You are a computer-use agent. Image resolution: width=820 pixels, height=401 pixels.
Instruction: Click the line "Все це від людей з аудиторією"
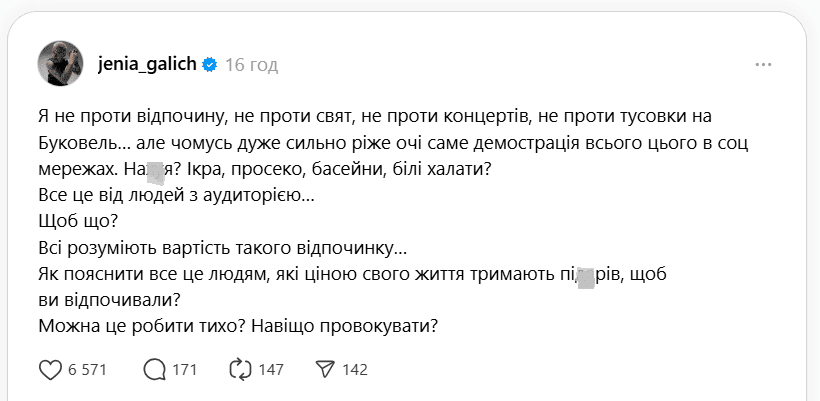click(x=175, y=196)
